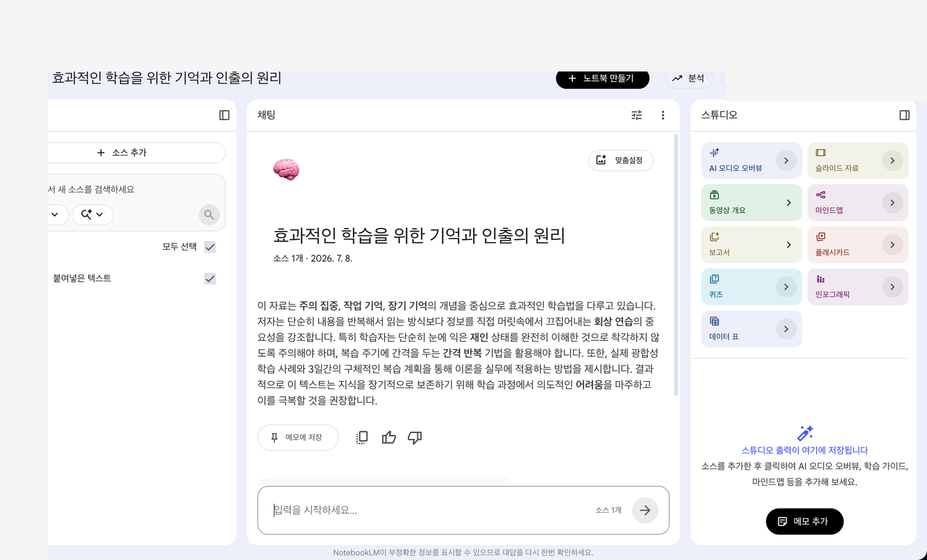This screenshot has width=927, height=560.
Task: Expand 슬라이드 자료 chevron arrow
Action: point(892,161)
